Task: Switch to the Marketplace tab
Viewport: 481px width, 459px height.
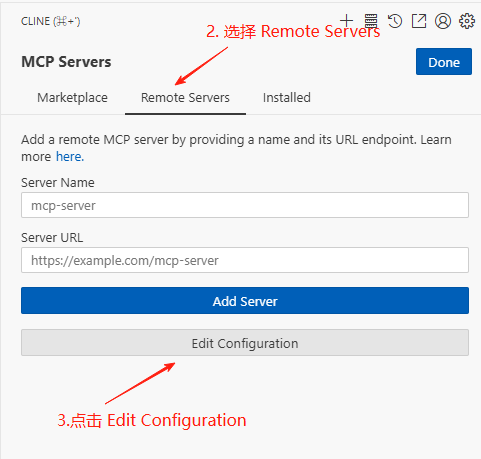Action: [72, 98]
